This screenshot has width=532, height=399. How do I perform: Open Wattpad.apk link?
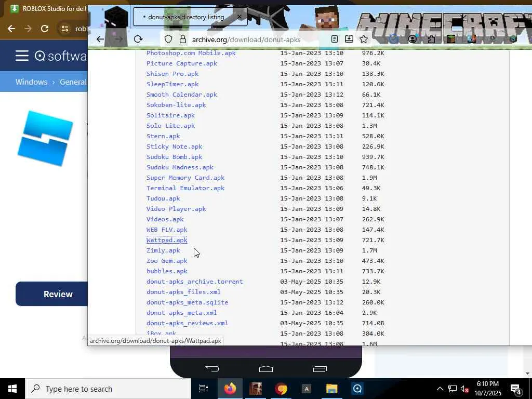tap(167, 240)
